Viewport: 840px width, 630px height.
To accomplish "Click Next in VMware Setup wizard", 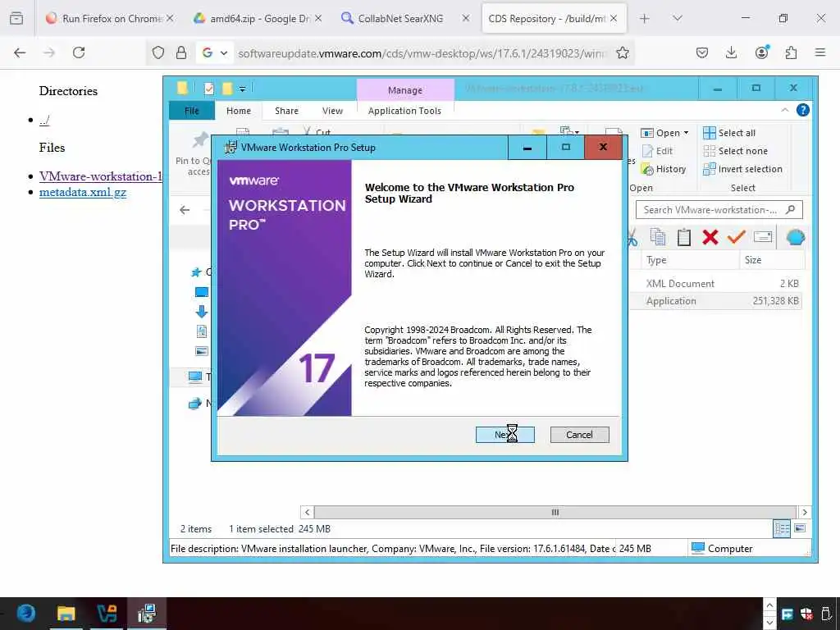I will 504,435.
